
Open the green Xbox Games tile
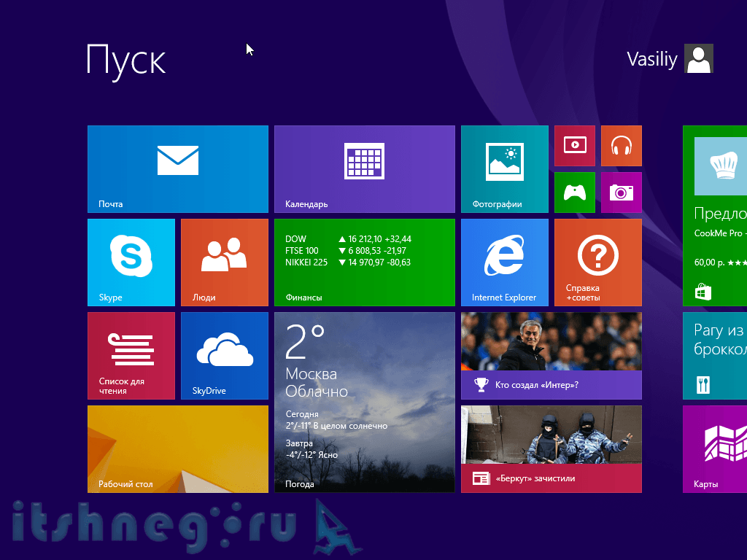click(574, 192)
